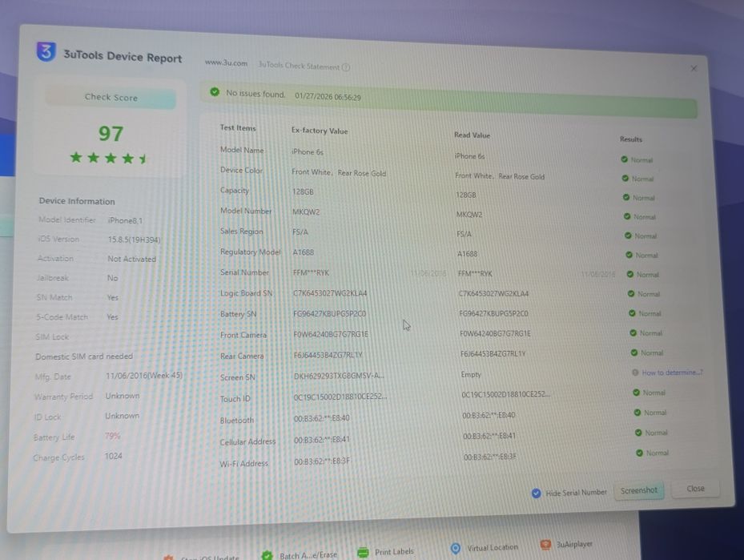Click the green No issues found checkmark
Image resolution: width=744 pixels, height=560 pixels.
click(215, 91)
